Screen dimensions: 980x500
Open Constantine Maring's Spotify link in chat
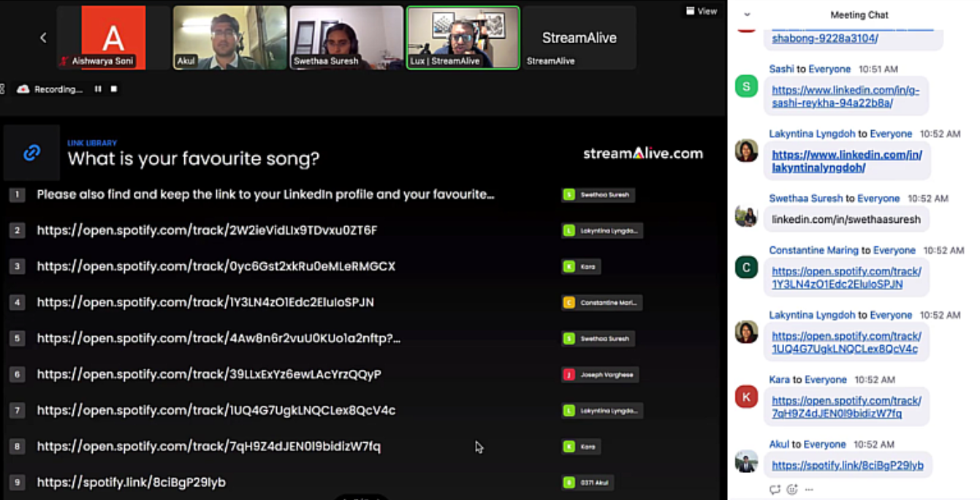click(846, 278)
